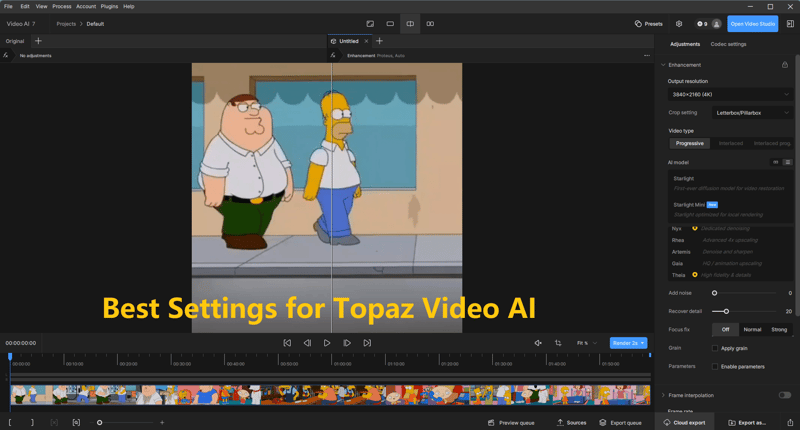
Task: Toggle Frame interpolation switch on
Action: point(784,395)
